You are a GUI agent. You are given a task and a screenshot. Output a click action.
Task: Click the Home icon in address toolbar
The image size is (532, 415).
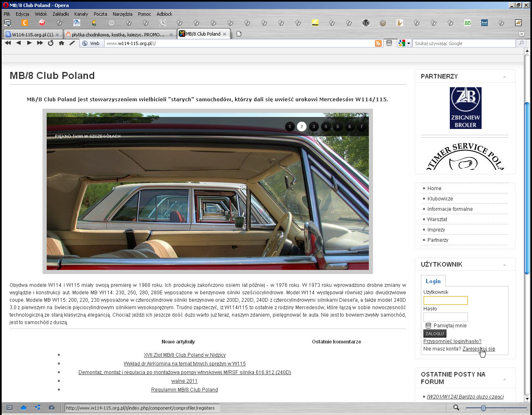61,43
